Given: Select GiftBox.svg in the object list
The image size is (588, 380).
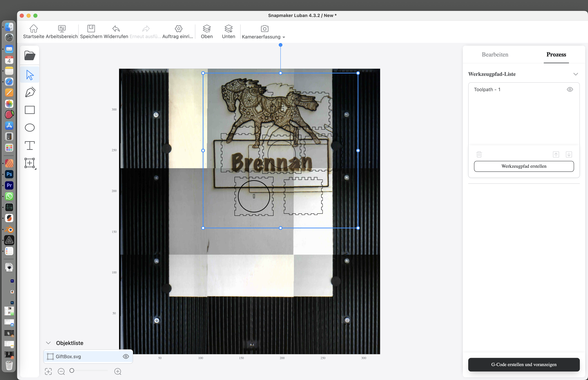Looking at the screenshot, I should point(68,356).
